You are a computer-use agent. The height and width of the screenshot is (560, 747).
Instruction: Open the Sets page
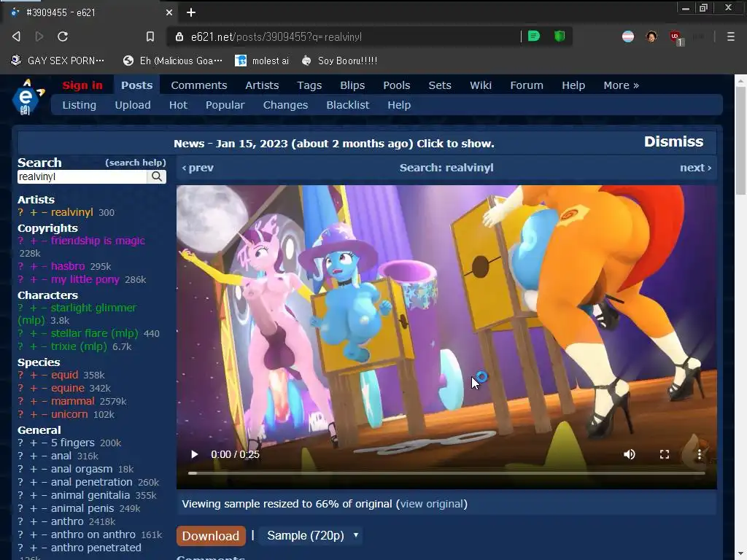(439, 85)
